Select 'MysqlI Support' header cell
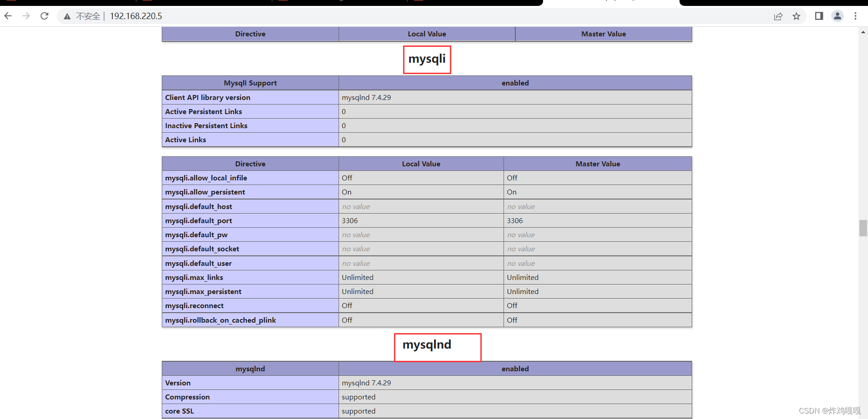 tap(250, 83)
